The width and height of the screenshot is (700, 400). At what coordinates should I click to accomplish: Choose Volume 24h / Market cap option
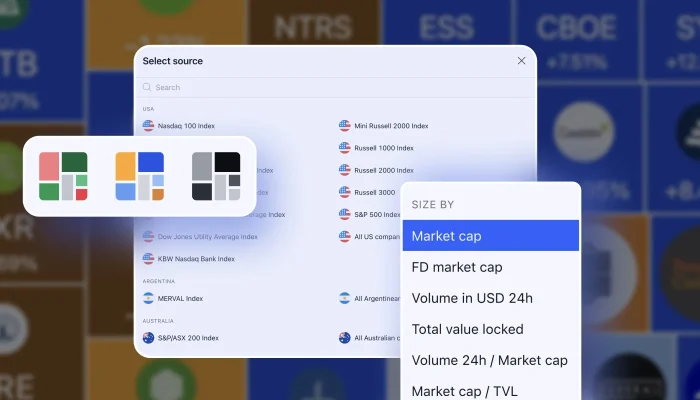[x=491, y=360]
